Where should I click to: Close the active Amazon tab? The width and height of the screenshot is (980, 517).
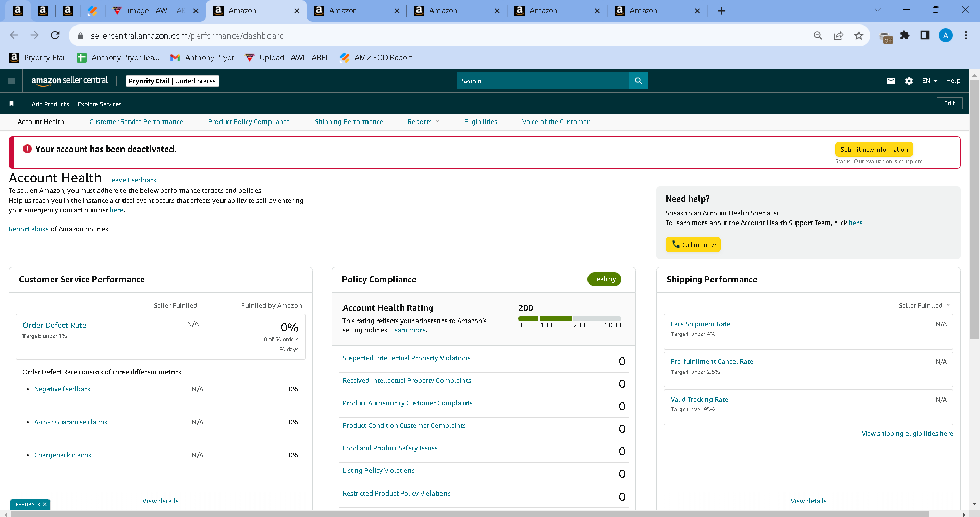[297, 11]
